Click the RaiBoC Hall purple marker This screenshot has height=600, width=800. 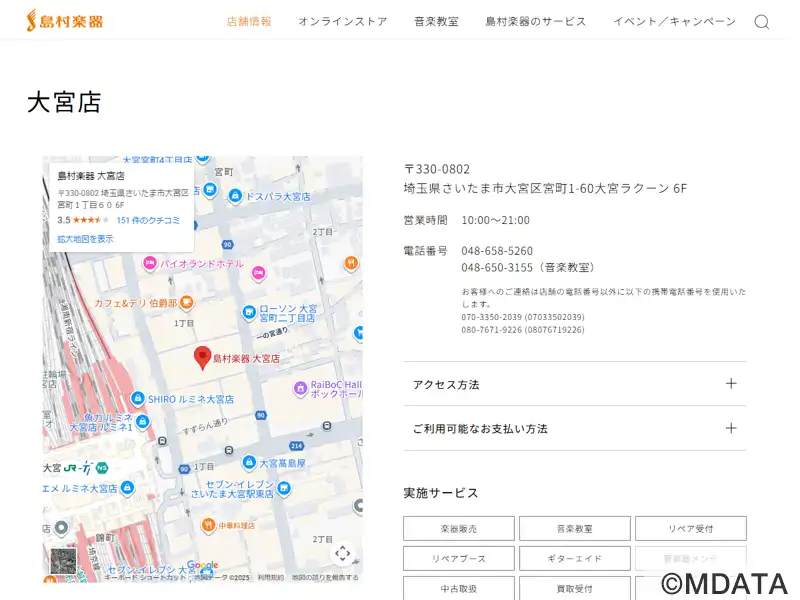click(x=300, y=388)
